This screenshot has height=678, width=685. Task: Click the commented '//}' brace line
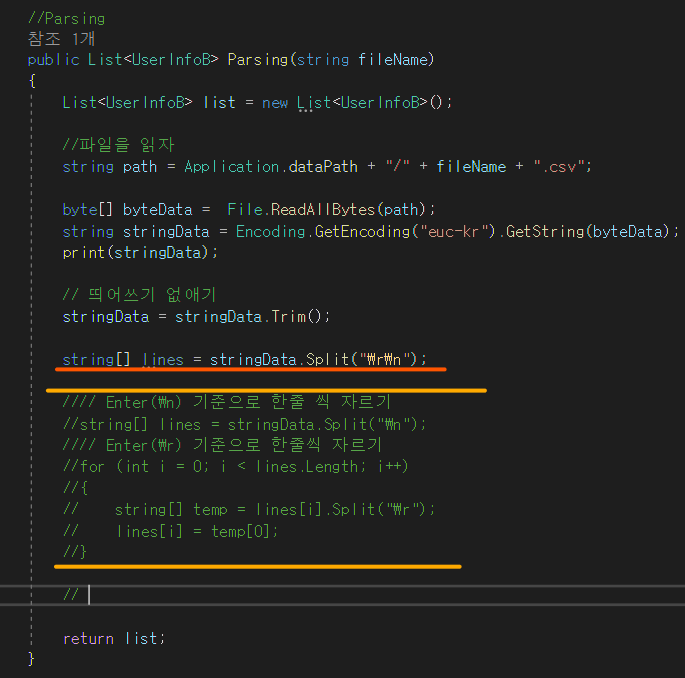point(75,552)
